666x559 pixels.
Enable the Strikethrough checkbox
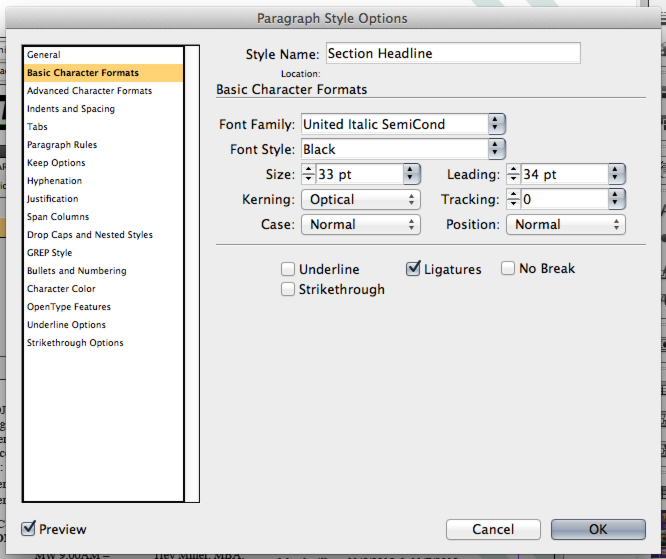click(288, 289)
